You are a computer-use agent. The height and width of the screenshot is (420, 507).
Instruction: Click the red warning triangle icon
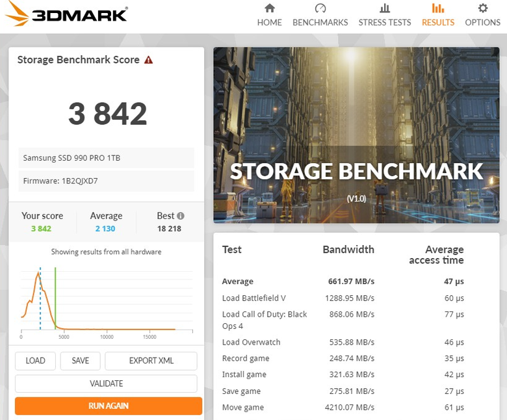coord(148,60)
